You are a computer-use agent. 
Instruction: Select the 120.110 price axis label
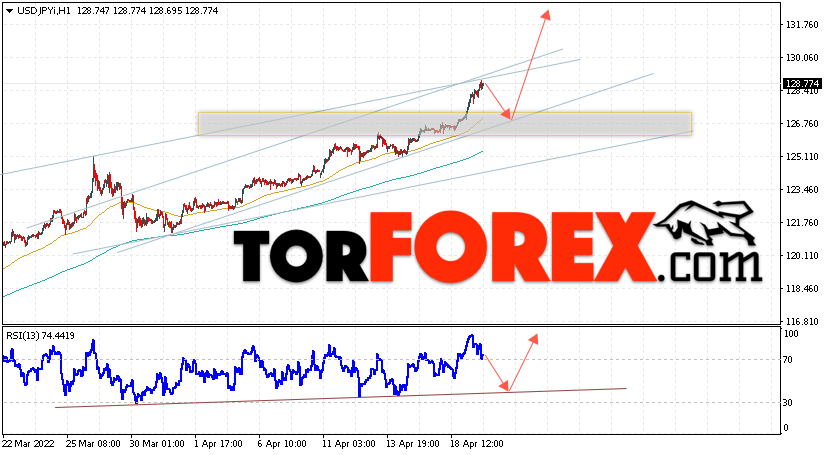coord(802,256)
